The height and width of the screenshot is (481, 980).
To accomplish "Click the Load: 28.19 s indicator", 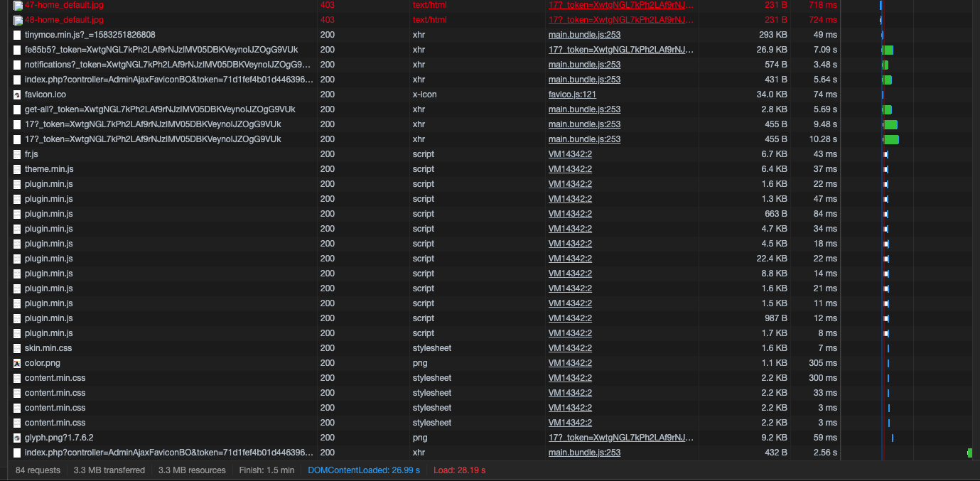I will (x=459, y=470).
